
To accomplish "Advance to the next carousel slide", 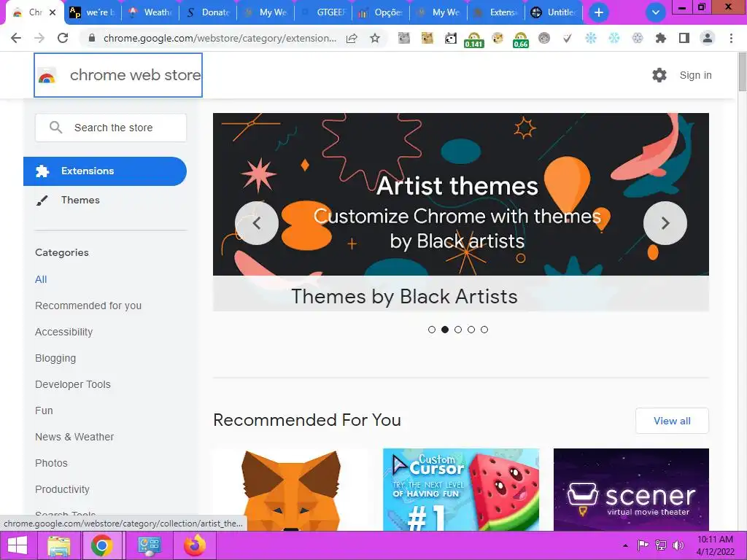I will tap(665, 223).
